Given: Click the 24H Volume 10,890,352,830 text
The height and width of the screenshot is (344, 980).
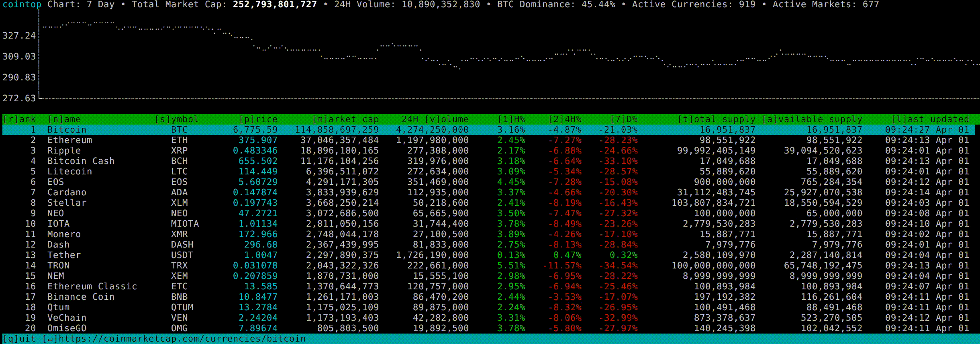Looking at the screenshot, I should click(x=407, y=4).
